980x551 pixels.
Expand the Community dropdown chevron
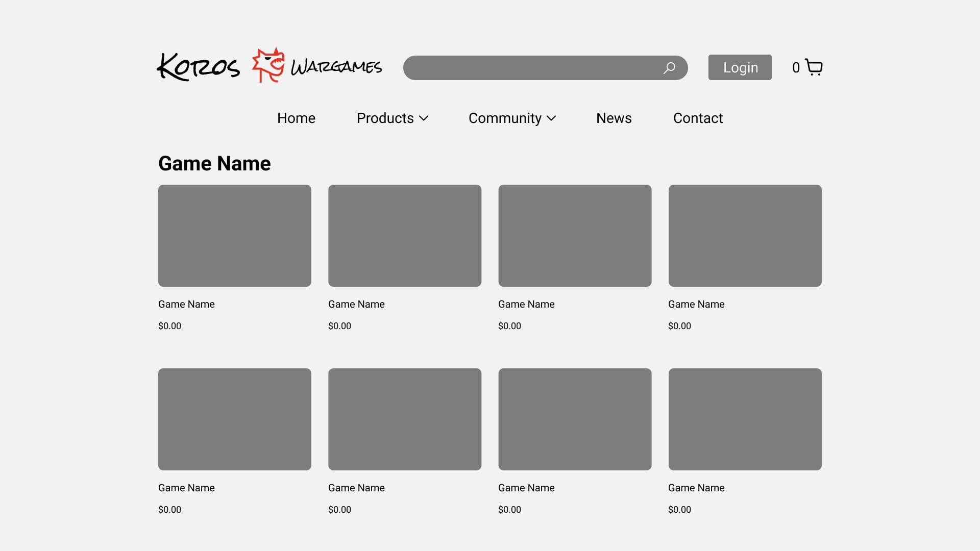[x=551, y=118]
